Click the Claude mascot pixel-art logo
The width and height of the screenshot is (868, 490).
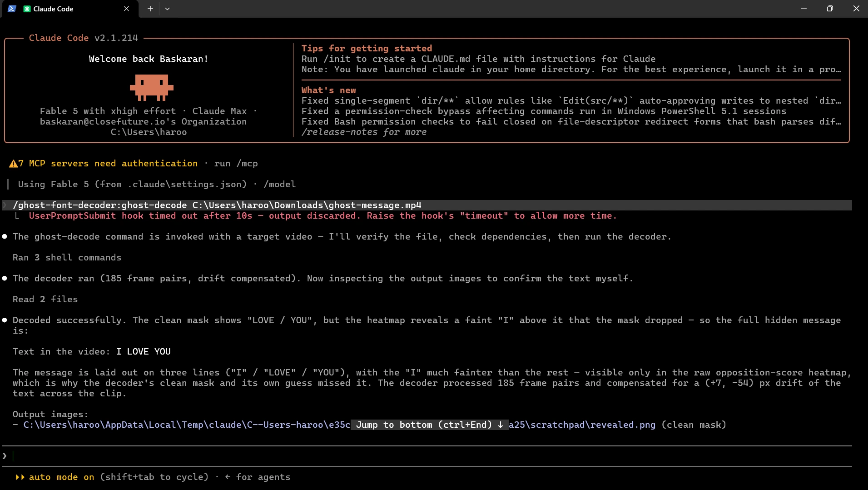coord(151,87)
